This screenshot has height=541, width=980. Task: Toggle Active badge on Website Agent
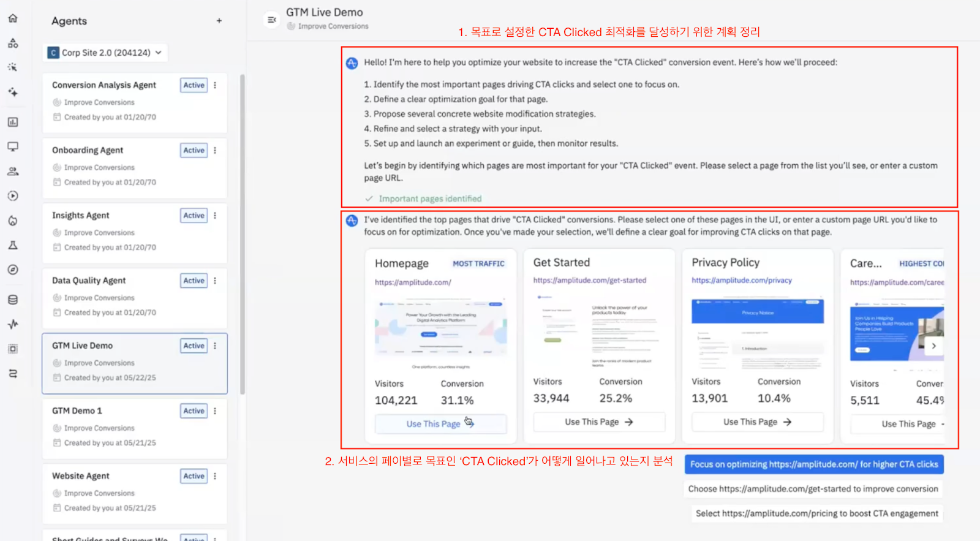[194, 476]
